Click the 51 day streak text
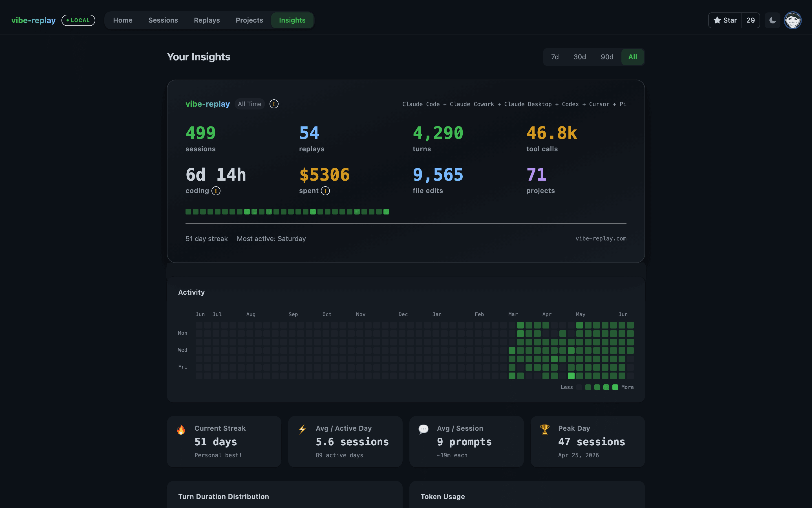 207,239
